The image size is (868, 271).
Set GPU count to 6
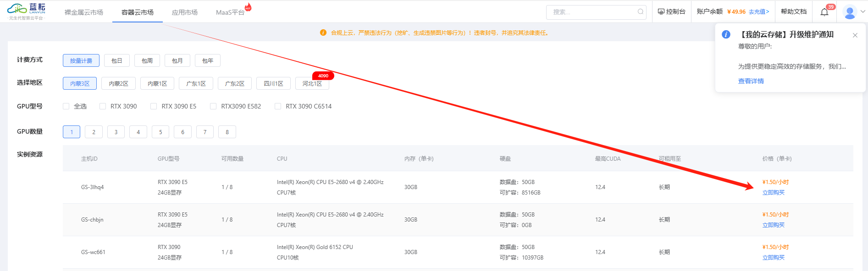(182, 132)
